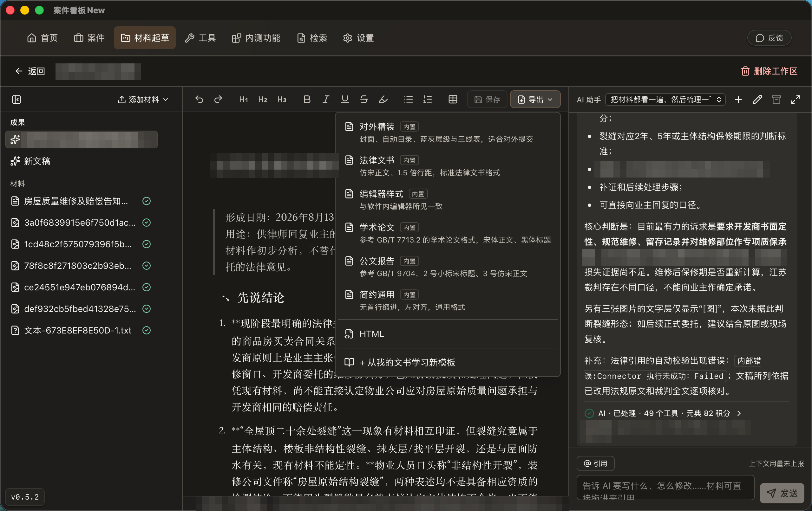Open the 新文稿 draft item

[x=82, y=161]
